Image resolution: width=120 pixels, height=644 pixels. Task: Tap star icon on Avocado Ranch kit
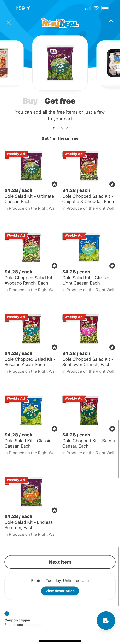[x=54, y=266]
